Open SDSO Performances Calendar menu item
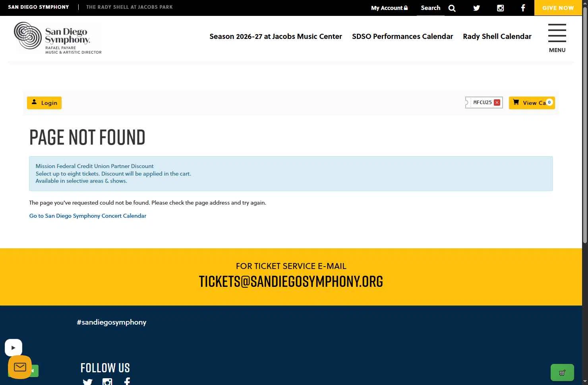The width and height of the screenshot is (588, 385). click(402, 37)
